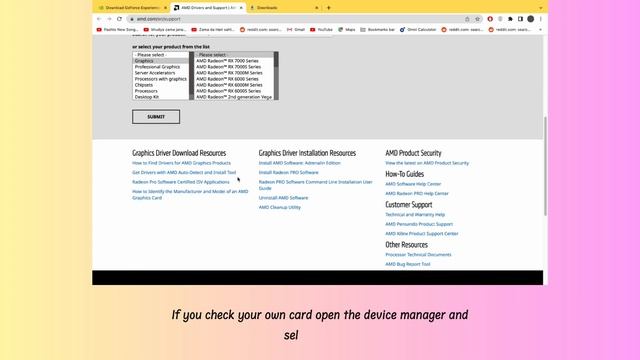The image size is (640, 360).
Task: Toggle the browser side panel icon
Action: pos(520,19)
